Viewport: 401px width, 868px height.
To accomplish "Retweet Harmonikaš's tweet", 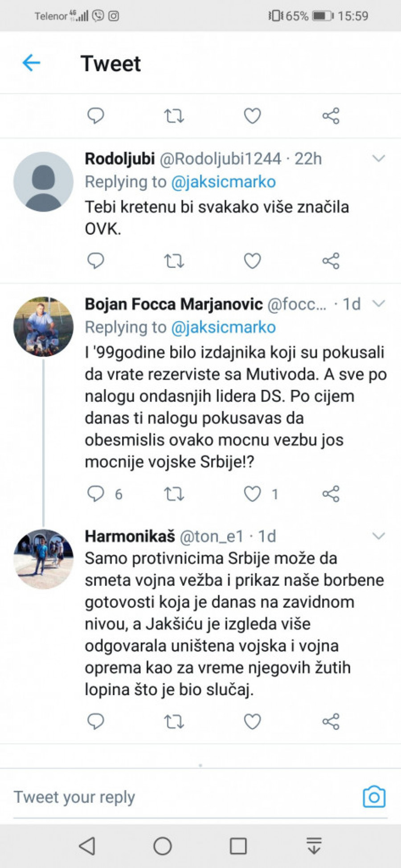I will (174, 721).
